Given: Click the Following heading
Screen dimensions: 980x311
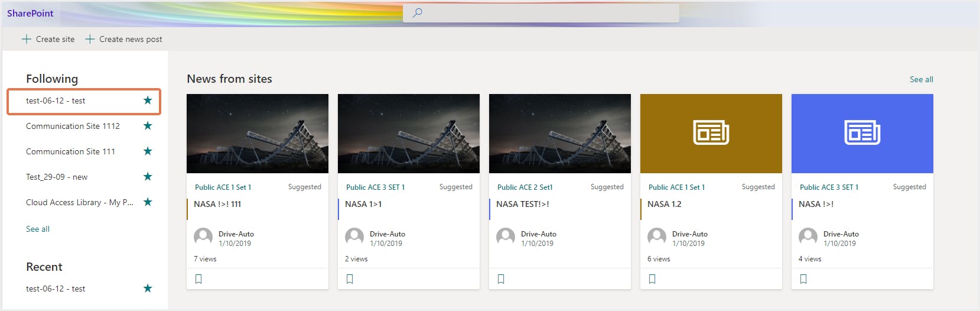Looking at the screenshot, I should tap(52, 79).
